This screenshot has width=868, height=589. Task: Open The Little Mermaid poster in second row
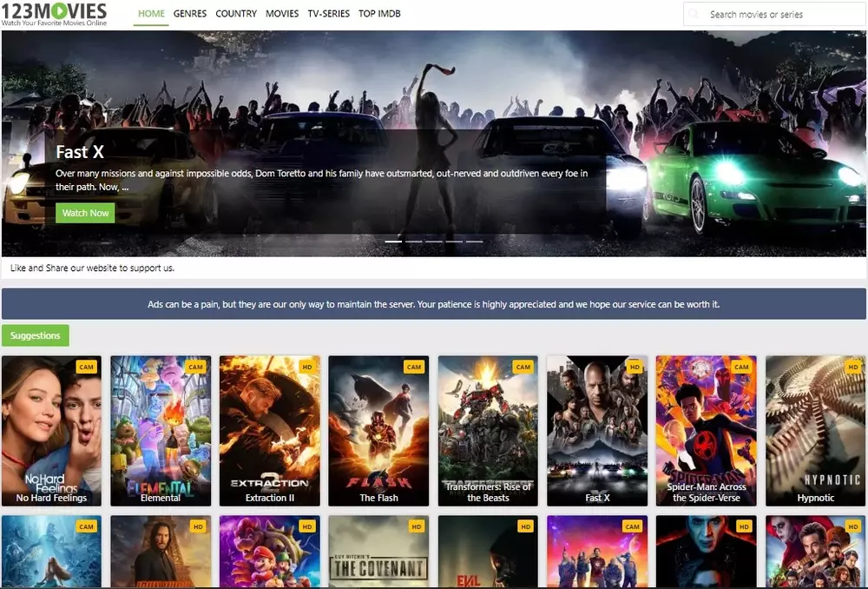click(51, 552)
